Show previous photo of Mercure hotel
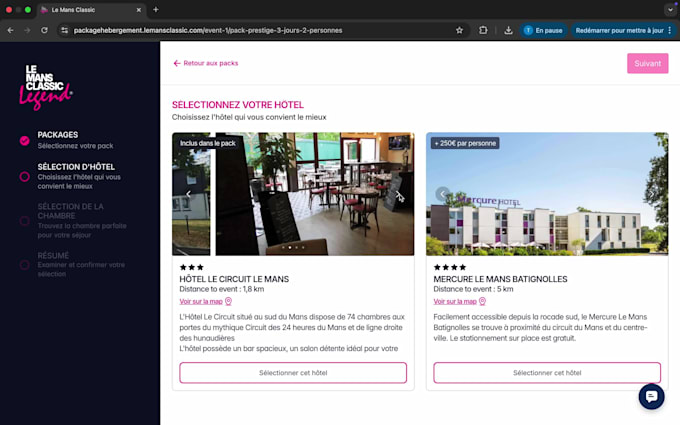Image resolution: width=680 pixels, height=425 pixels. 442,194
